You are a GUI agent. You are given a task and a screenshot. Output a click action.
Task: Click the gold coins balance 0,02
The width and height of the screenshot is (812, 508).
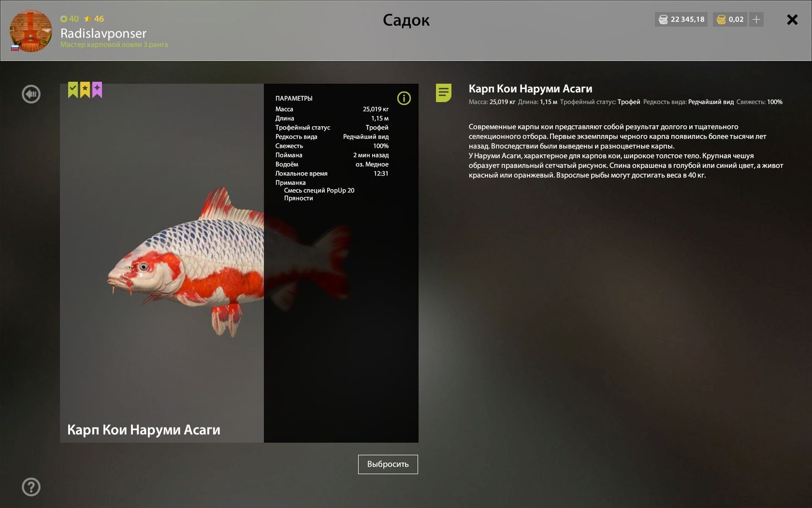(x=730, y=19)
